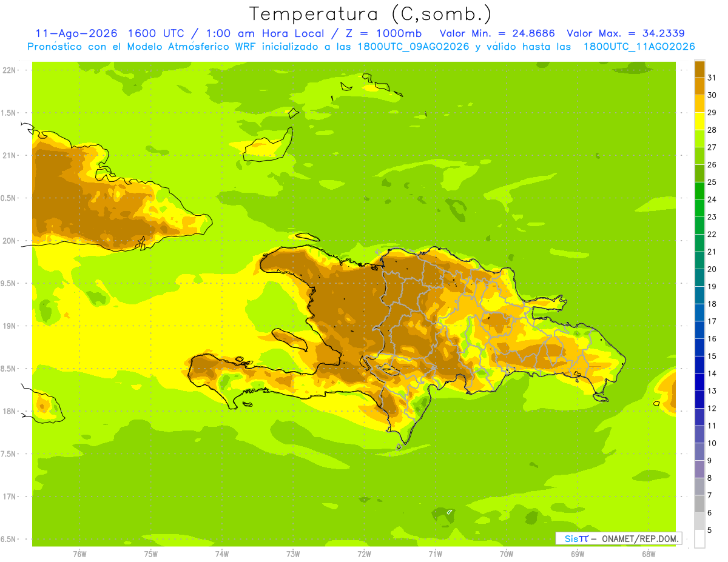Image resolution: width=728 pixels, height=562 pixels.
Task: Select the orange swatch between 30 and 31
Action: [x=699, y=87]
